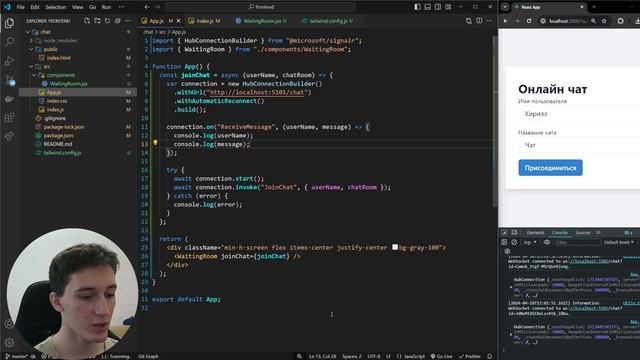Go forward using VS Code navigation arrow
Image resolution: width=640 pixels, height=360 pixels.
pos(157,7)
